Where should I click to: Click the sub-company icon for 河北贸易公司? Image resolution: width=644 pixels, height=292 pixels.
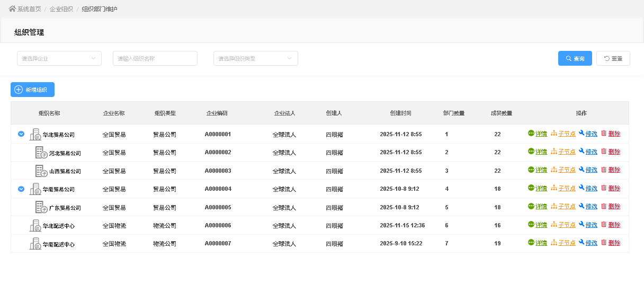pyautogui.click(x=41, y=153)
